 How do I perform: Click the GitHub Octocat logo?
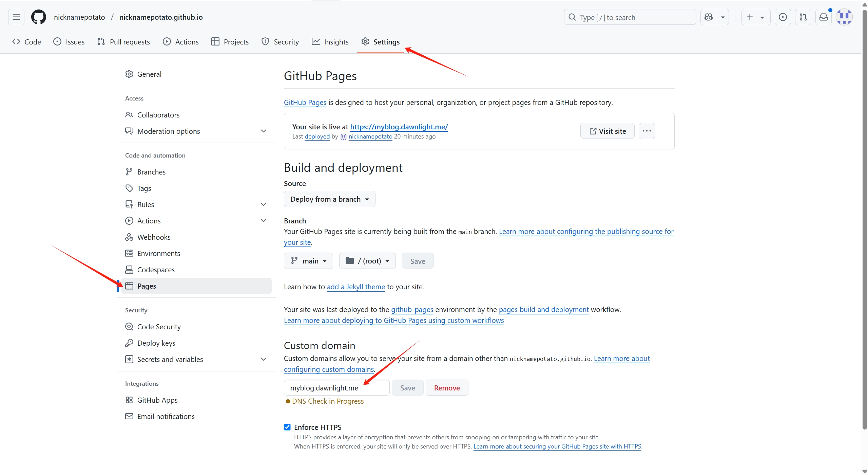click(x=38, y=17)
